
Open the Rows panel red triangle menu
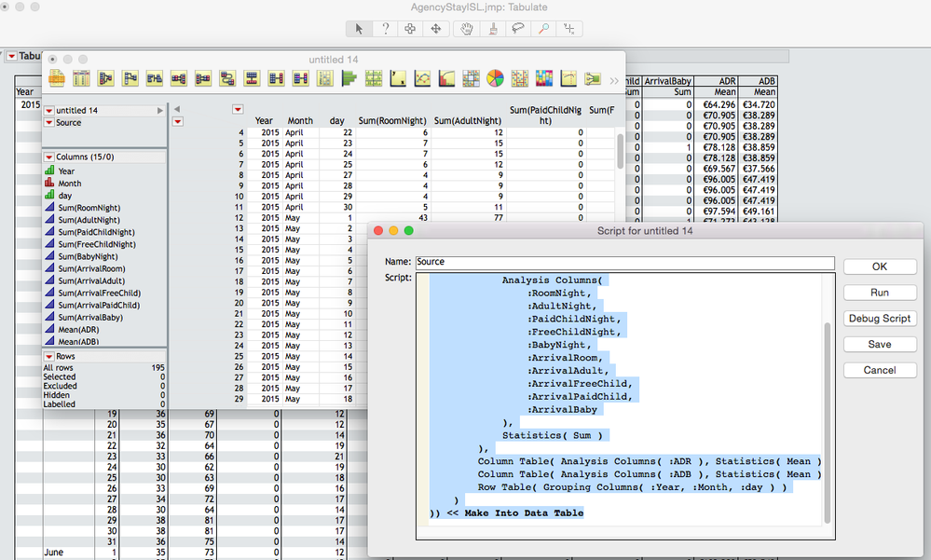pyautogui.click(x=49, y=357)
